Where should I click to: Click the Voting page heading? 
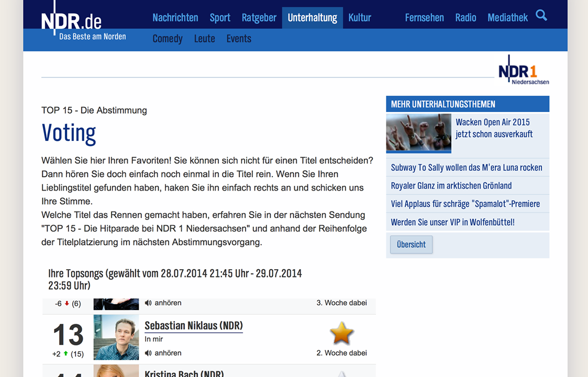(69, 133)
